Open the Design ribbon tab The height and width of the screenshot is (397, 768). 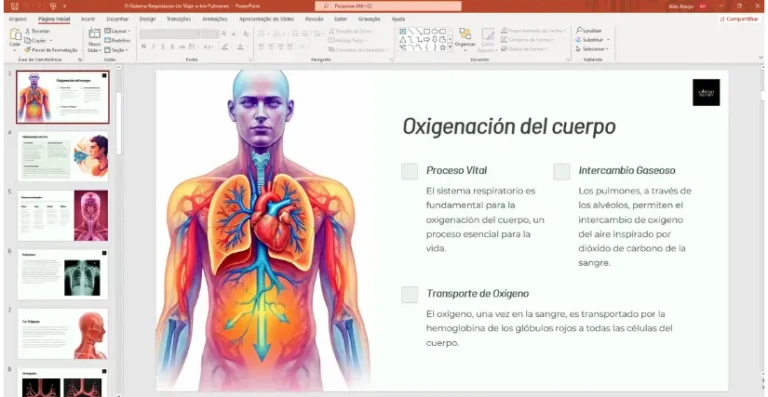[147, 19]
